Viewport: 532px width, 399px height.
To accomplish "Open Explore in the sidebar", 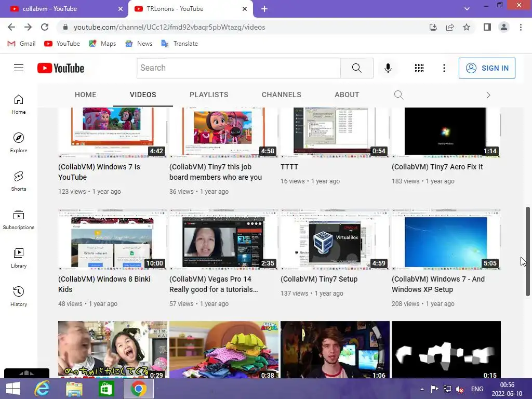I will (x=19, y=142).
